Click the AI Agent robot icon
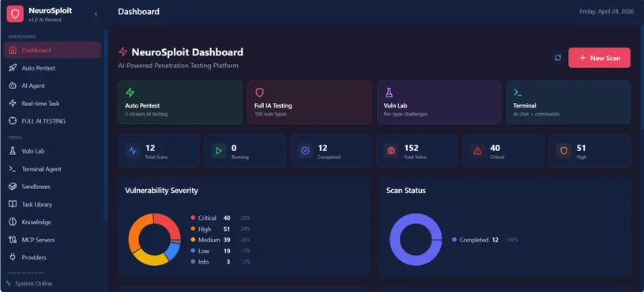644x292 pixels. [13, 85]
